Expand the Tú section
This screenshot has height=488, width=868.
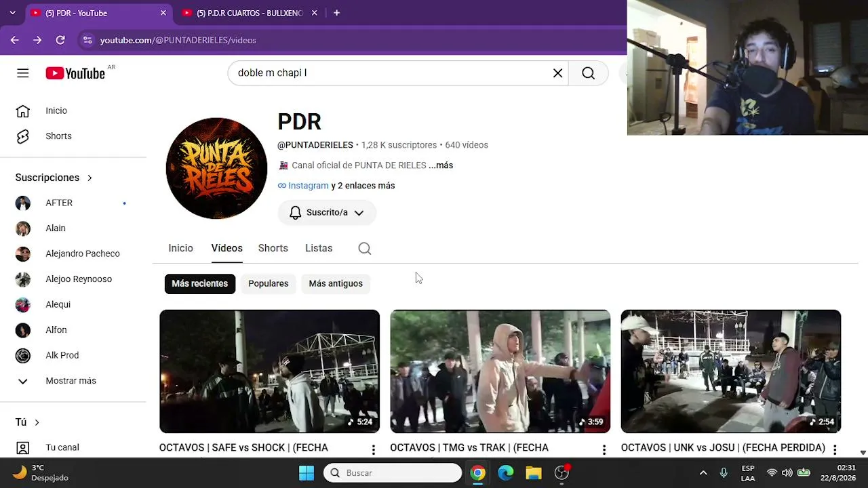28,422
